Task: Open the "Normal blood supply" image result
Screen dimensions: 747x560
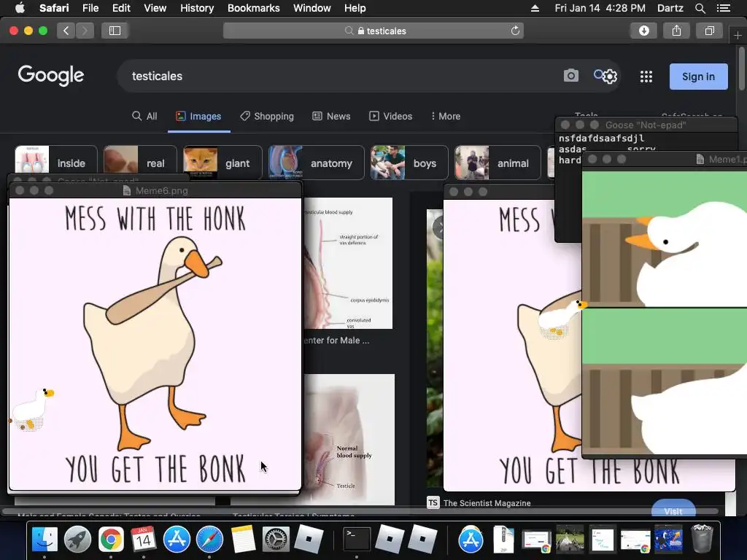Action: pos(349,439)
